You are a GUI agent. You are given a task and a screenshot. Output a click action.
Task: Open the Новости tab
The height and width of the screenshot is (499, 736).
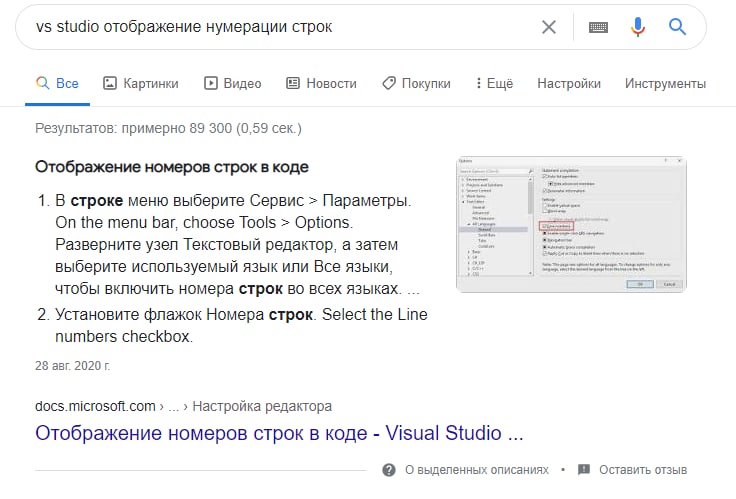[322, 84]
